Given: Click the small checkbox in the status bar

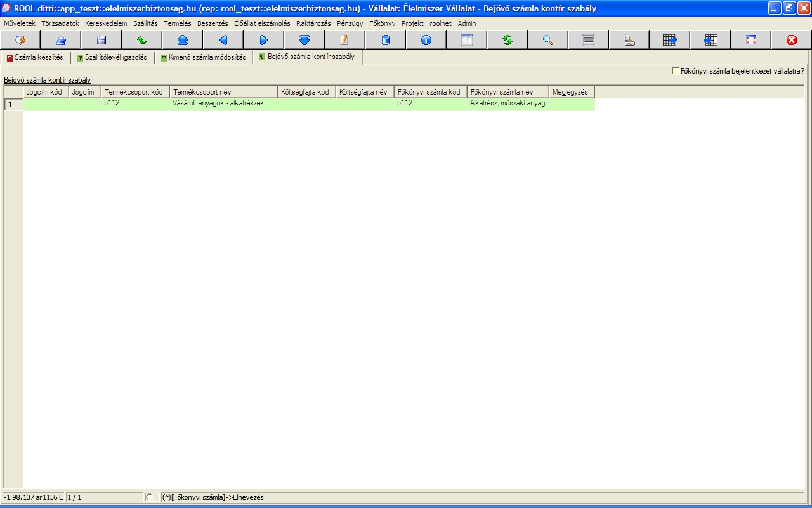Looking at the screenshot, I should coord(149,497).
